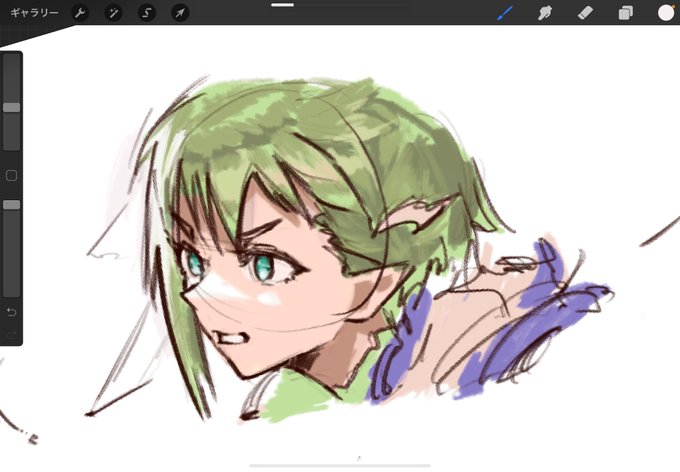Open the Layers panel
Screen dimensions: 680x472
click(x=625, y=13)
